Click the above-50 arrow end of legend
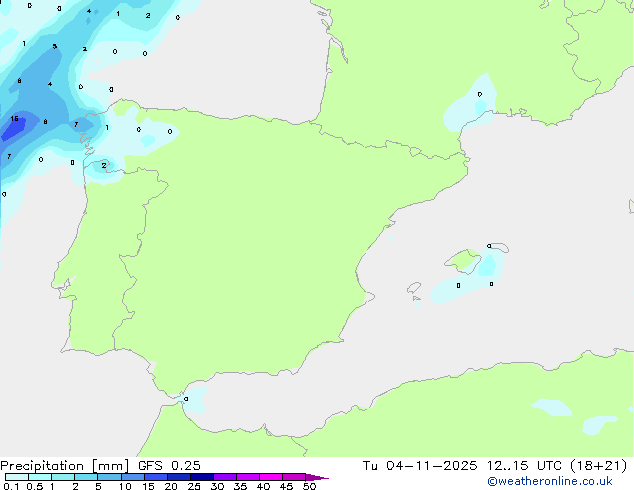This screenshot has height=490, width=634. coord(317,477)
